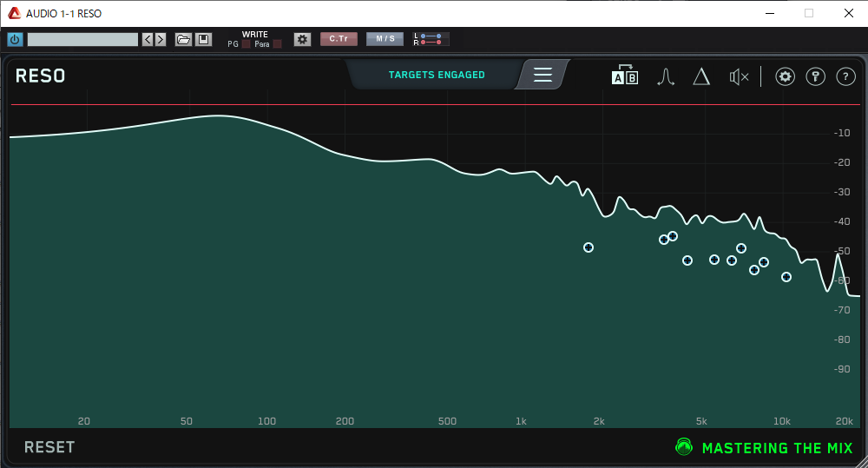Viewport: 868px width, 468px height.
Task: Select the highest target node near 4k
Action: click(673, 236)
